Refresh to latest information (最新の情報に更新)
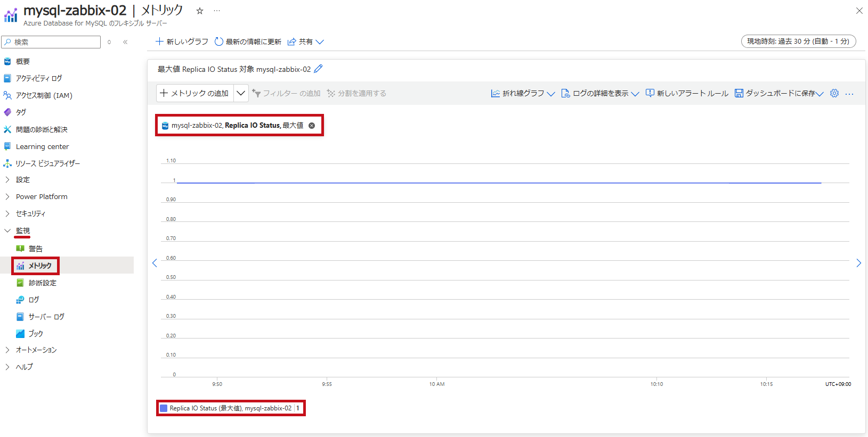Image resolution: width=868 pixels, height=437 pixels. [248, 42]
